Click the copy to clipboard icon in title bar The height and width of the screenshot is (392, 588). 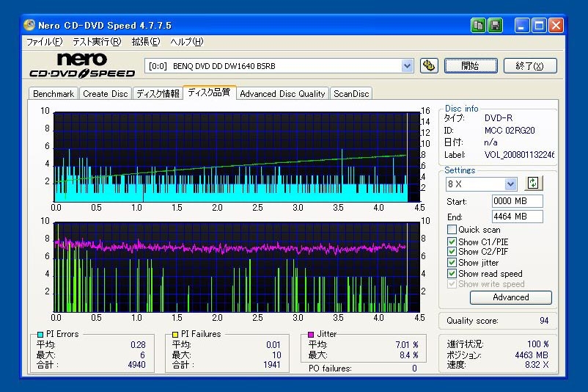coord(478,26)
